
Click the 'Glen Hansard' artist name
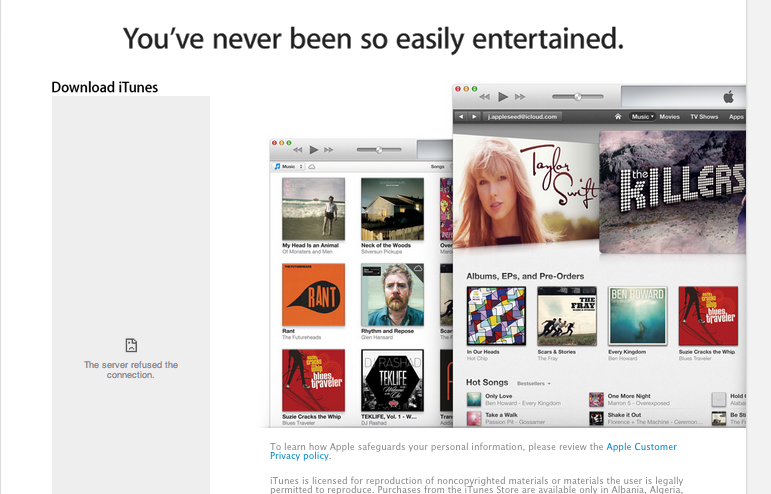(x=377, y=338)
